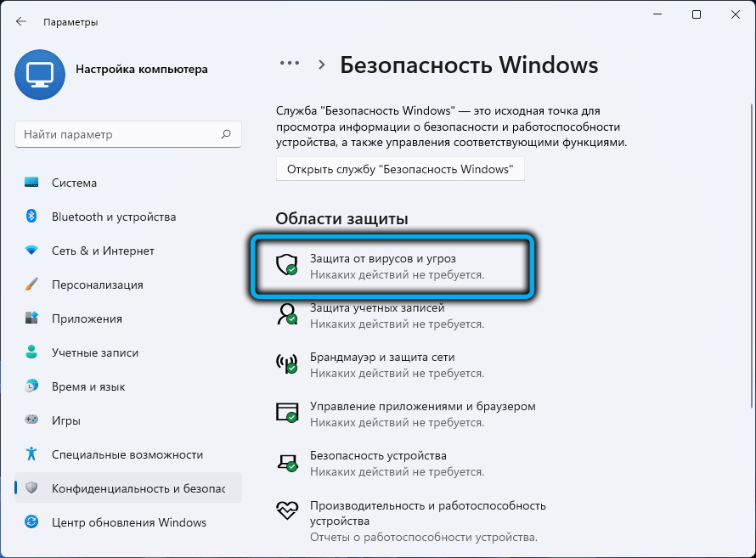The width and height of the screenshot is (756, 558).
Task: Click the Специальные возможности accessibility icon
Action: click(31, 454)
